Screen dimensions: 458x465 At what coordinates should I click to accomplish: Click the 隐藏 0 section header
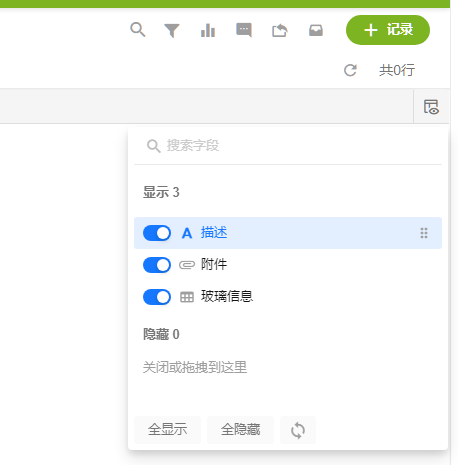(x=161, y=334)
